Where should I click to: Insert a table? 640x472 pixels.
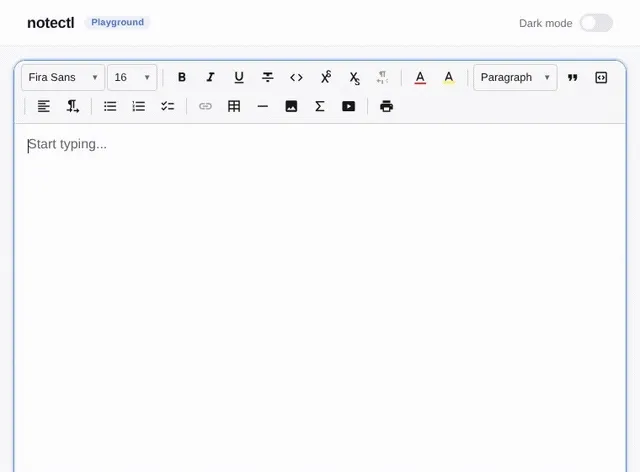(234, 107)
